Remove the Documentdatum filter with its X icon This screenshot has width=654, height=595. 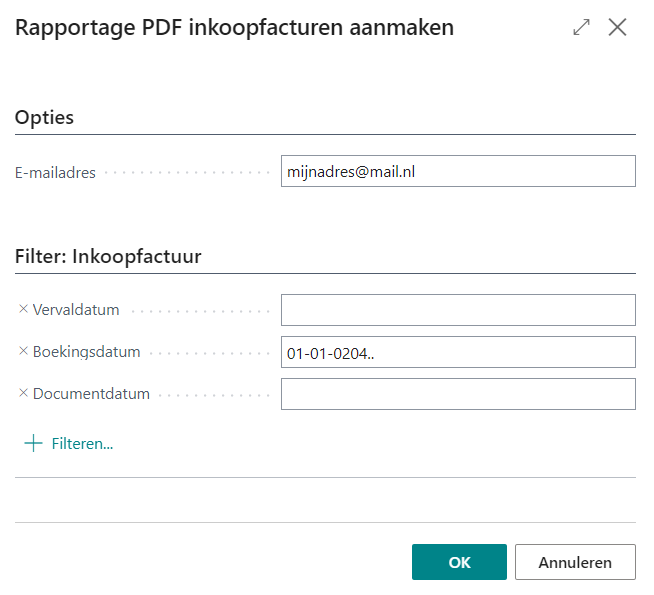24,394
